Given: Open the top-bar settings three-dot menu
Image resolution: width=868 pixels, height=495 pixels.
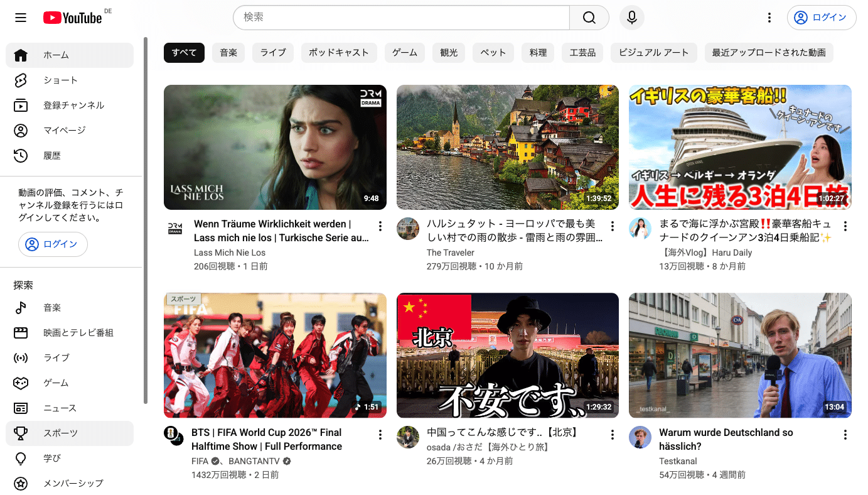Looking at the screenshot, I should (x=769, y=18).
